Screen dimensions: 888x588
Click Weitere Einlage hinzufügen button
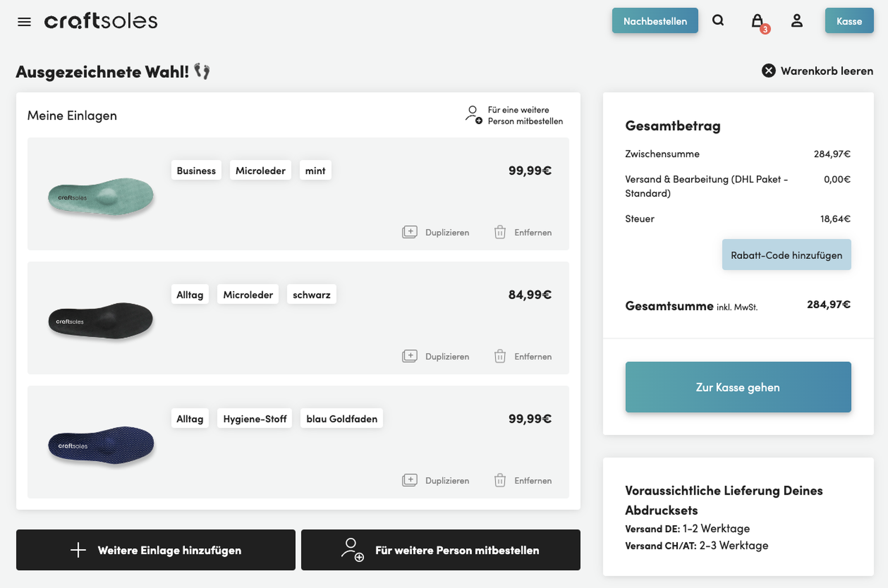156,550
